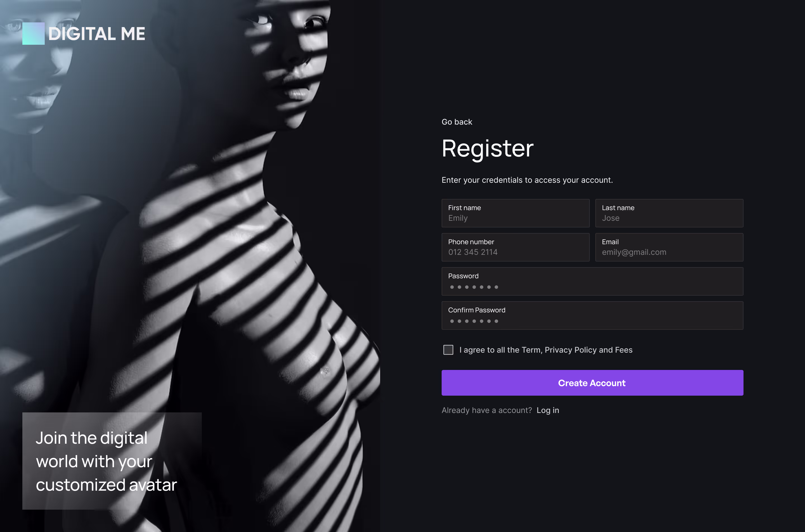
Task: Click the Password field
Action: point(592,282)
